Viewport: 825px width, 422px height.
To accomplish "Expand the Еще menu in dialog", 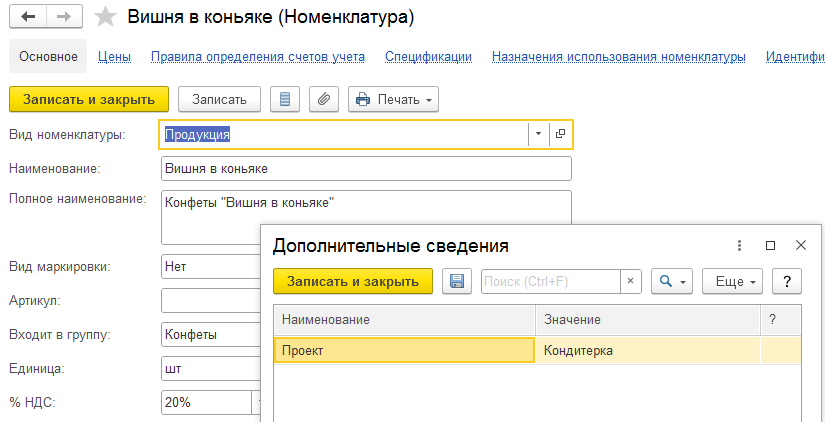I will click(x=733, y=282).
